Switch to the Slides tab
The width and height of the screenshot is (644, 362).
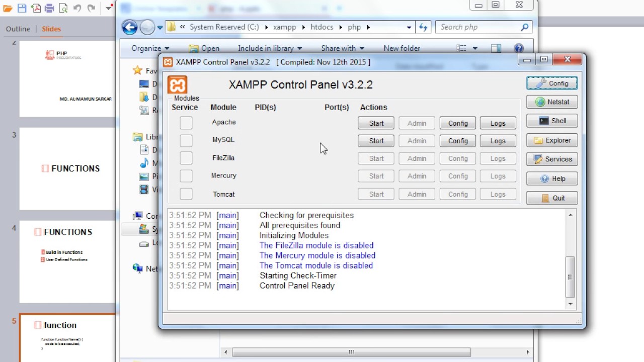51,29
